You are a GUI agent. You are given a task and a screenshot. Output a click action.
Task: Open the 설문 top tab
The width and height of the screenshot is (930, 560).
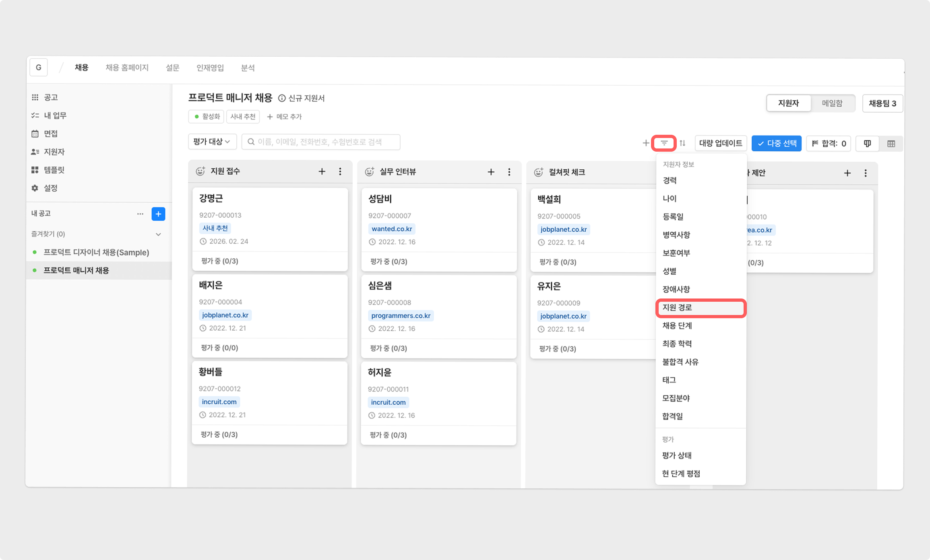(x=172, y=68)
